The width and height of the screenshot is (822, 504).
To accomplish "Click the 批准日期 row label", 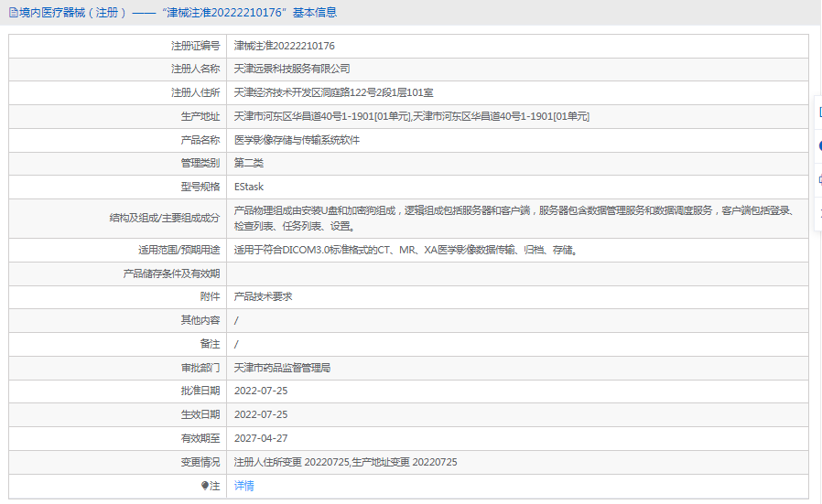I will (200, 391).
